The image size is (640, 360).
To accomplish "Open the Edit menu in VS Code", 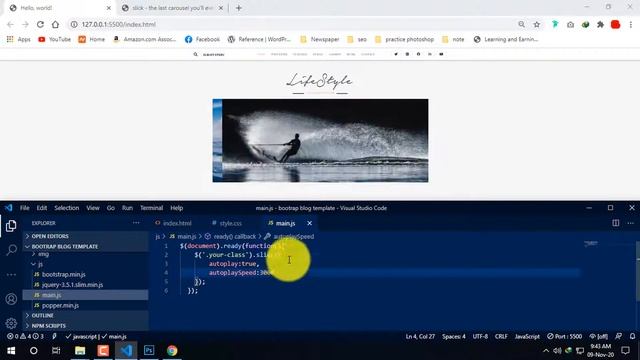I will pyautogui.click(x=42, y=208).
